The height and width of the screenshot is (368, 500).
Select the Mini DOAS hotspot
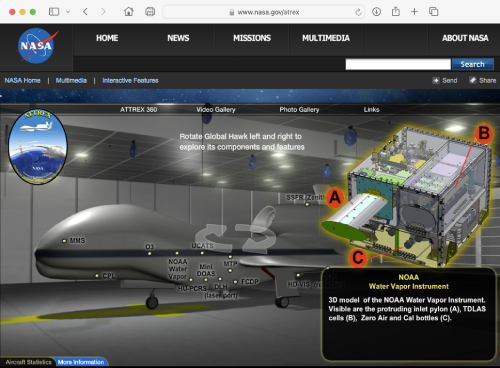pos(206,280)
